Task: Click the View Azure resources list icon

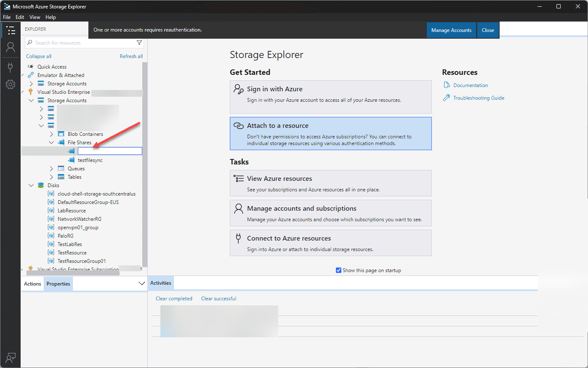Action: click(239, 178)
